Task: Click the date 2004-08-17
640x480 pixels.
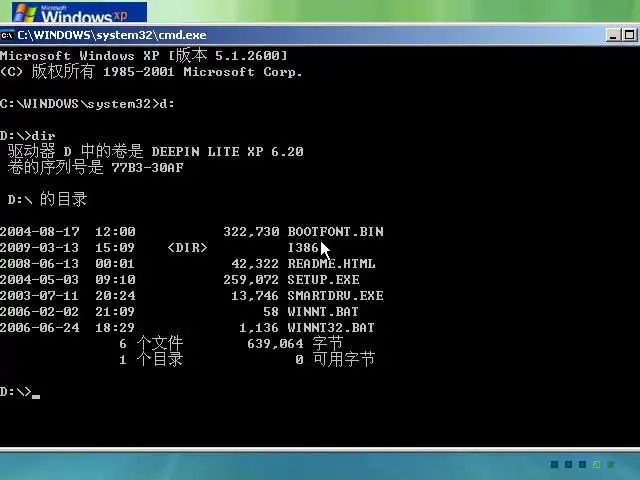Action: point(40,232)
